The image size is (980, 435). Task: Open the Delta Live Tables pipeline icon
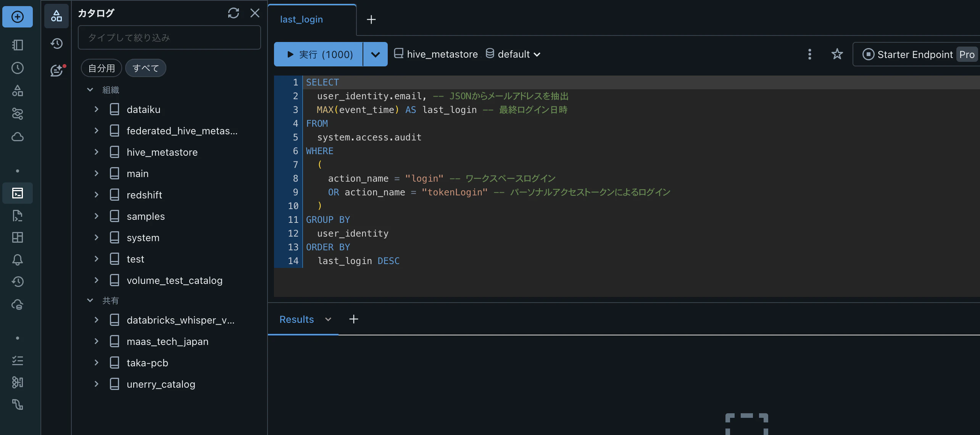(18, 404)
